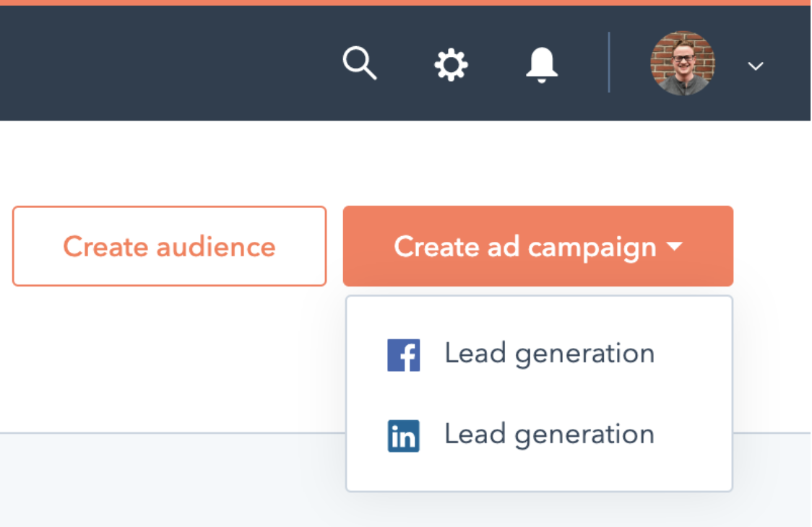Image resolution: width=812 pixels, height=527 pixels.
Task: Toggle the Create ad campaign caret arrow
Action: [674, 247]
